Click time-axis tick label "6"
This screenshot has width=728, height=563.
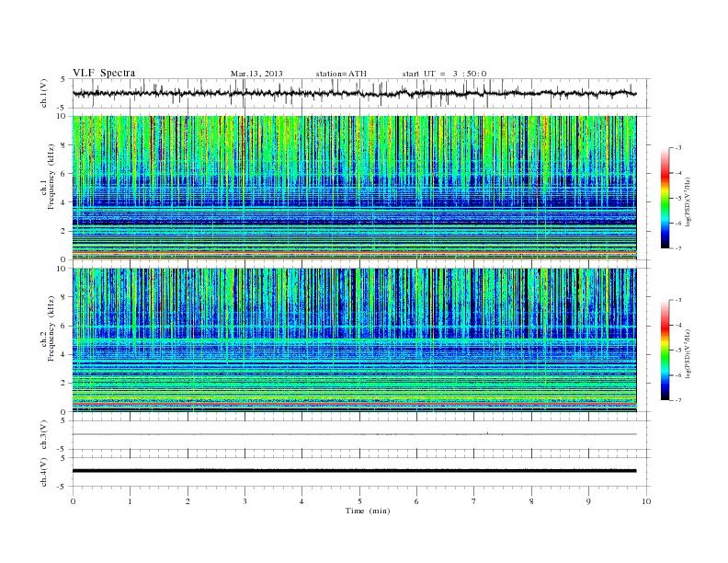[x=416, y=501]
